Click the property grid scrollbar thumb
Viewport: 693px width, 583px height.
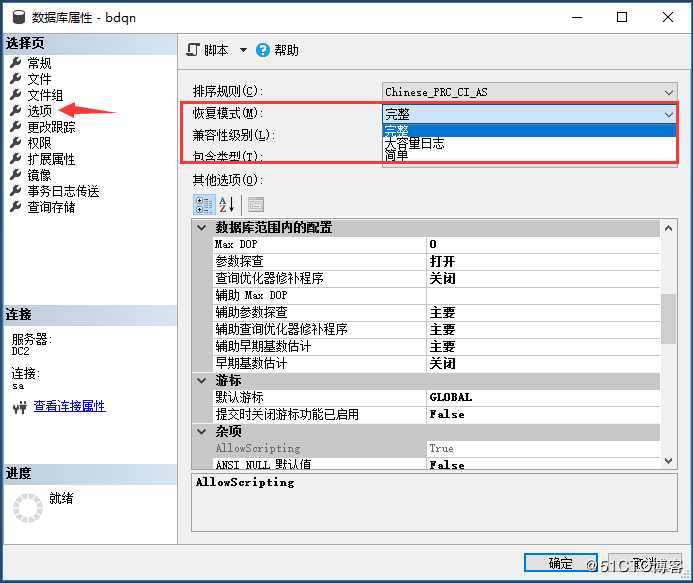(x=668, y=319)
